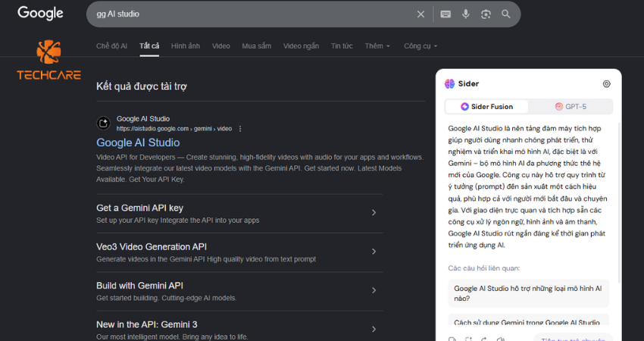Open the Google AI Studio result title
Viewport: 644px width, 341px height.
click(138, 142)
